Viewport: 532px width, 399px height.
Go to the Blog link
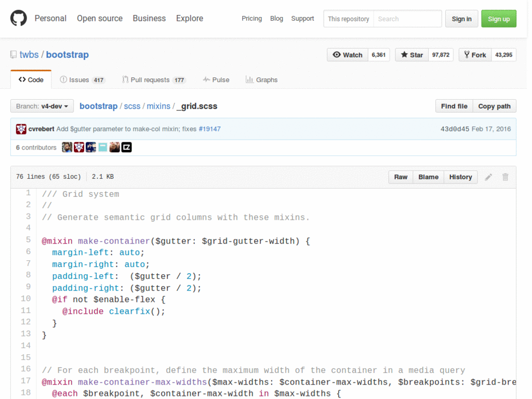[276, 19]
